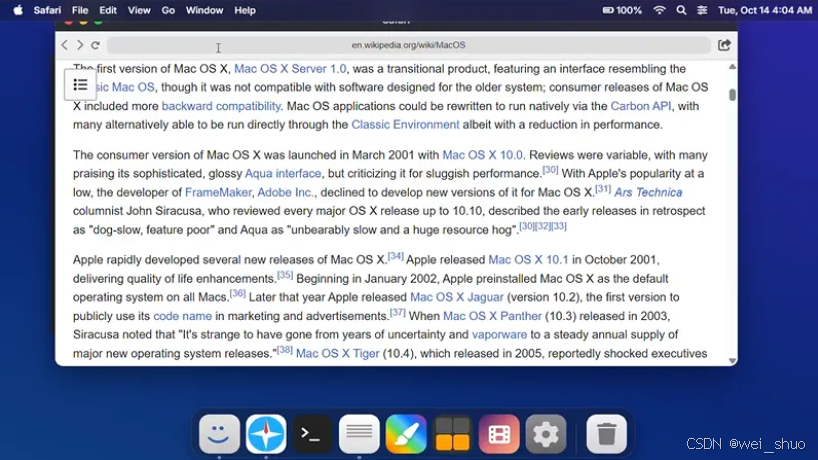
Task: Open citation reference [35]
Action: click(285, 274)
